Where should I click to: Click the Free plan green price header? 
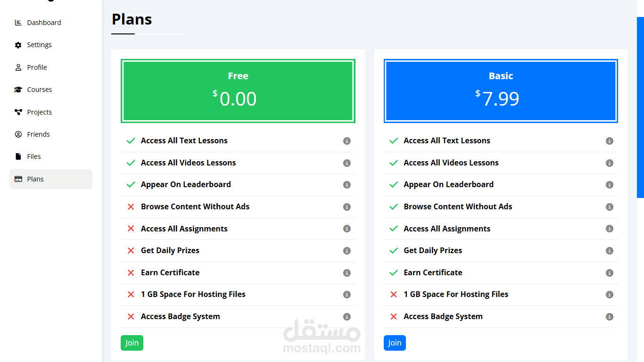pos(238,91)
